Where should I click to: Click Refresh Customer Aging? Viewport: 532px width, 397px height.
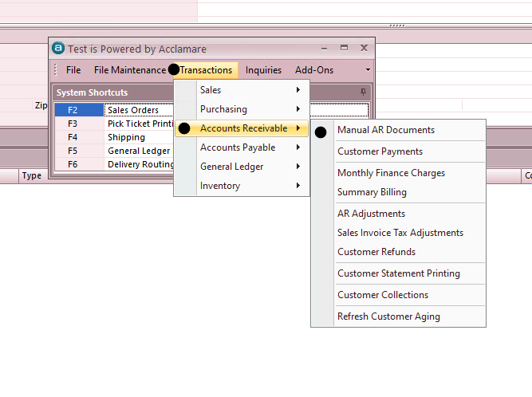coord(388,316)
